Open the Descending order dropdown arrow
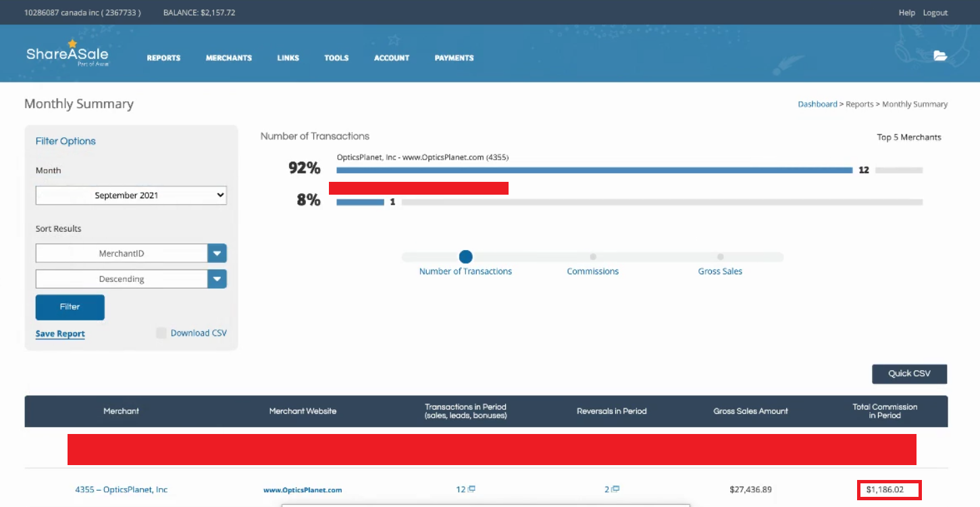 217,279
